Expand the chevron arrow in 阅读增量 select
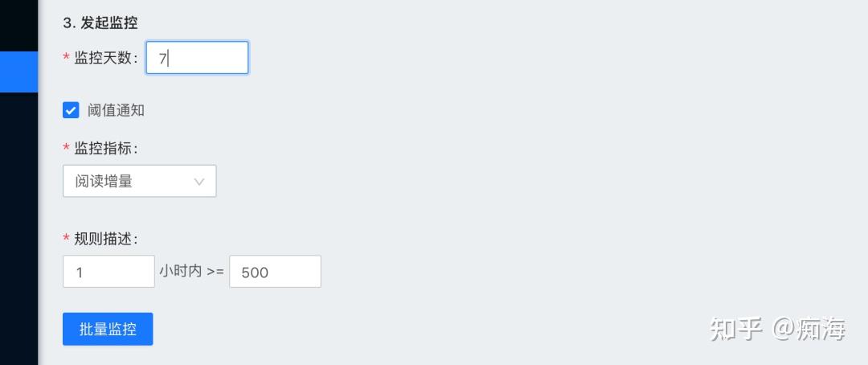868x365 pixels. (x=199, y=181)
